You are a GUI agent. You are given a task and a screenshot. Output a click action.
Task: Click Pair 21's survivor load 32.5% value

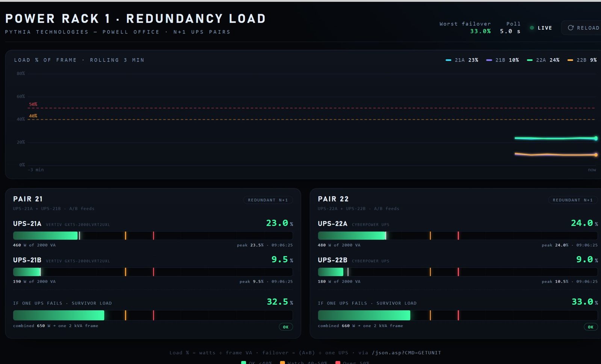(x=280, y=302)
